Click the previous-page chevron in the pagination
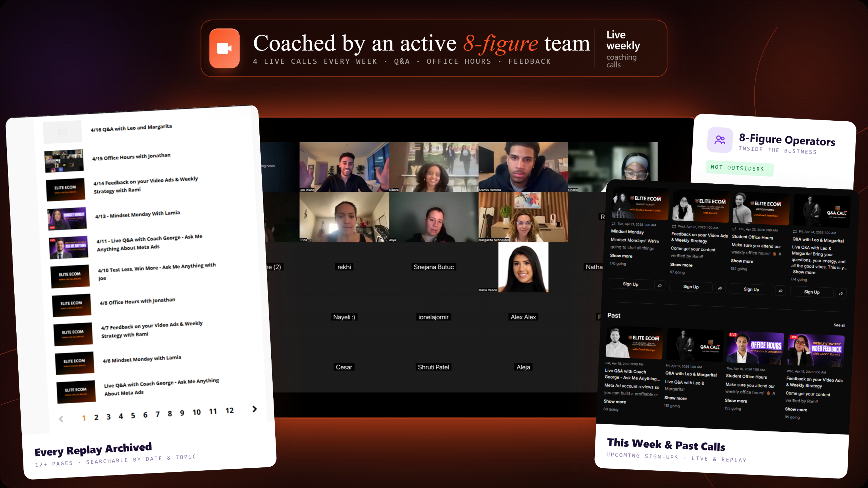 61,419
